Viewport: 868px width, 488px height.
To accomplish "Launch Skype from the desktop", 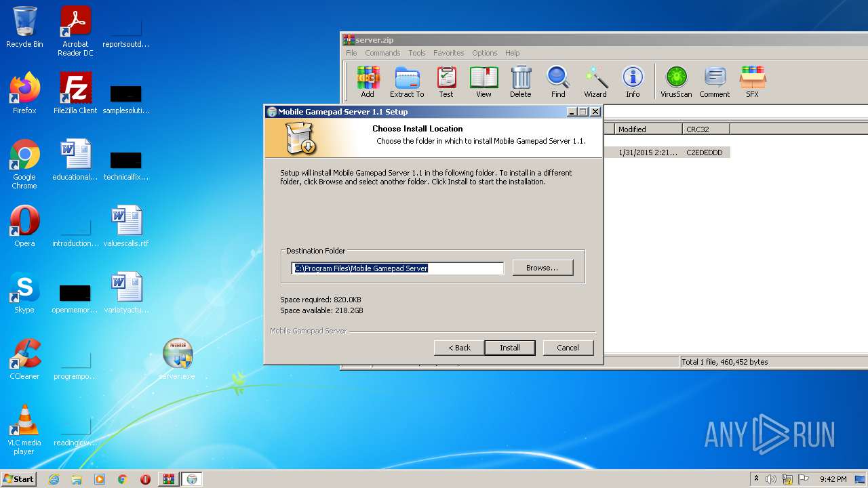I will point(24,293).
